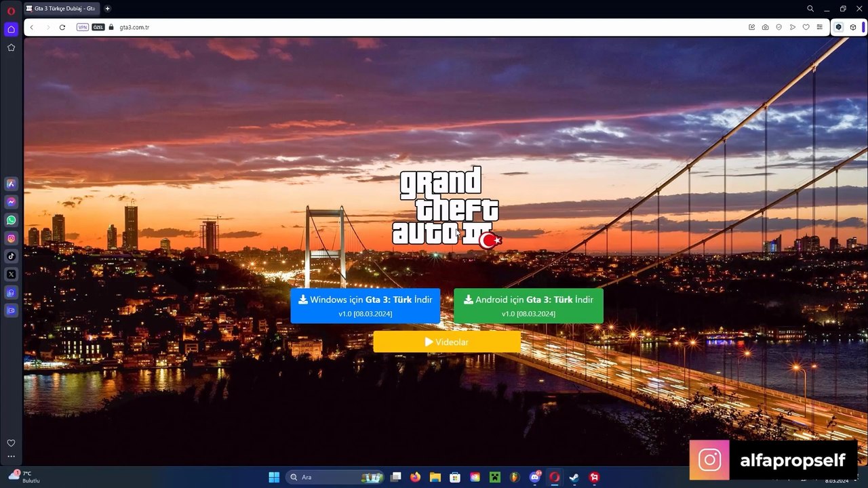Viewport: 868px width, 488px height.
Task: Open WhatsApp in the sidebar
Action: [11, 220]
